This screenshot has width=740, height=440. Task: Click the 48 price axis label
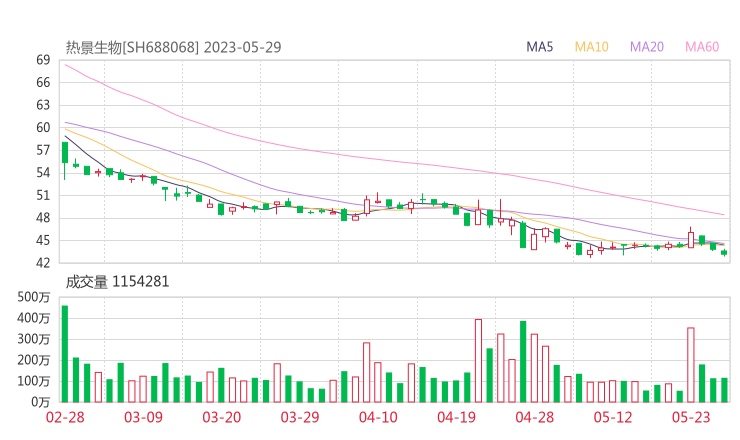[43, 218]
